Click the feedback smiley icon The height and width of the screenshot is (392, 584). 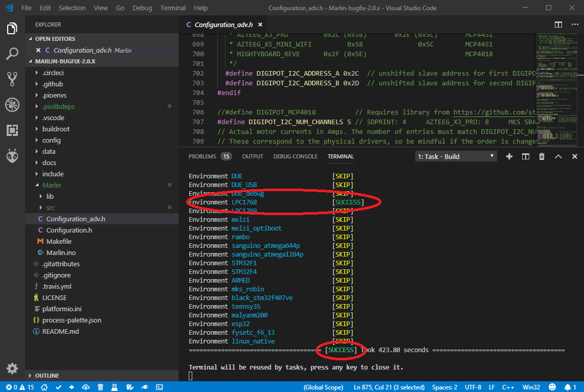552,387
